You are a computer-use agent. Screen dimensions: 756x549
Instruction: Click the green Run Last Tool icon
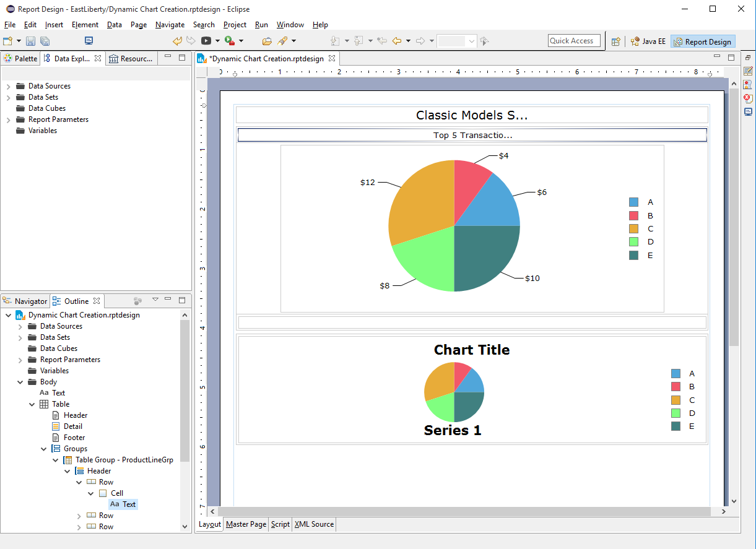click(x=230, y=41)
